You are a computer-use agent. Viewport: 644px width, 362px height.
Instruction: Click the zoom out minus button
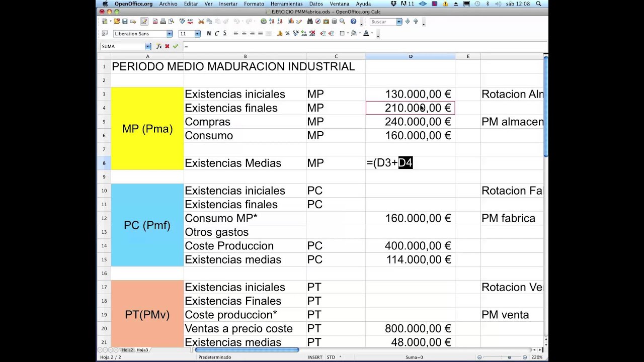479,357
